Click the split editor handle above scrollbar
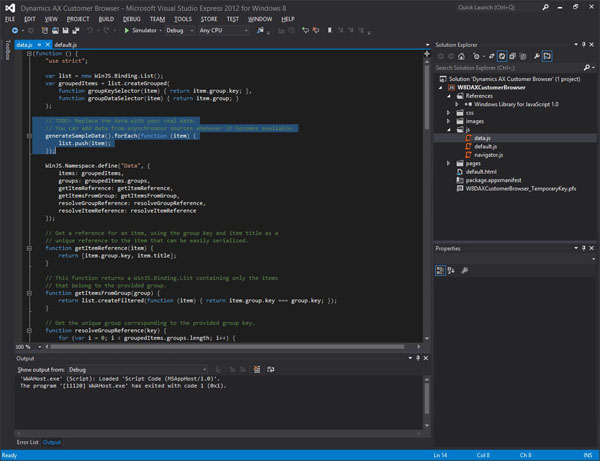 [427, 54]
